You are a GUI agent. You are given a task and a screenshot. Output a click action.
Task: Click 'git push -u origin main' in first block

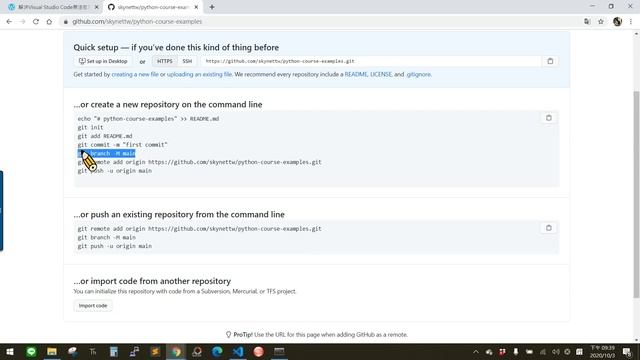[x=115, y=171]
